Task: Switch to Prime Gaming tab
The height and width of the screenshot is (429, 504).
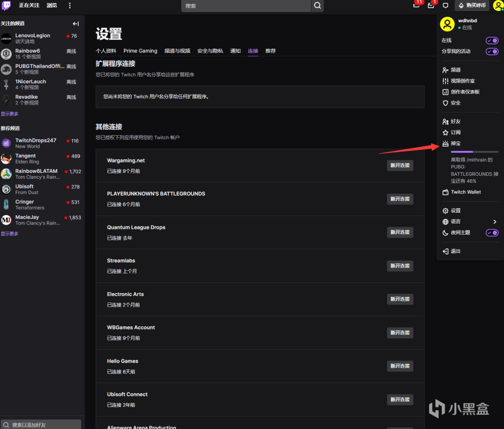Action: [140, 51]
